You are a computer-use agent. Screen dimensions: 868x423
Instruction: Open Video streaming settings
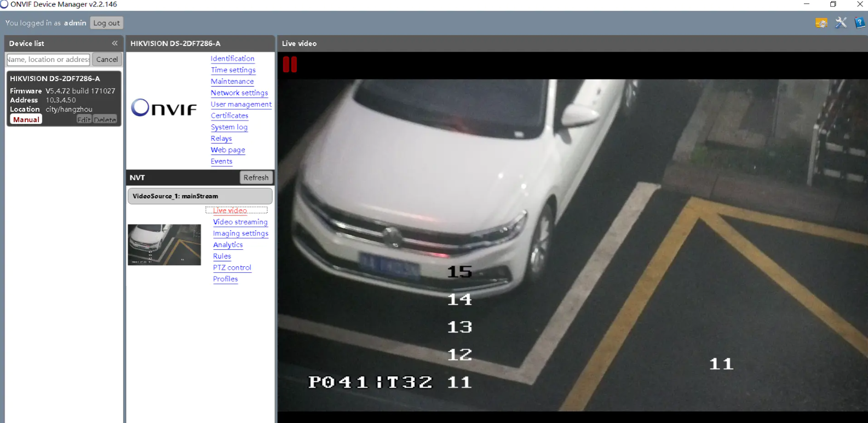pyautogui.click(x=240, y=222)
